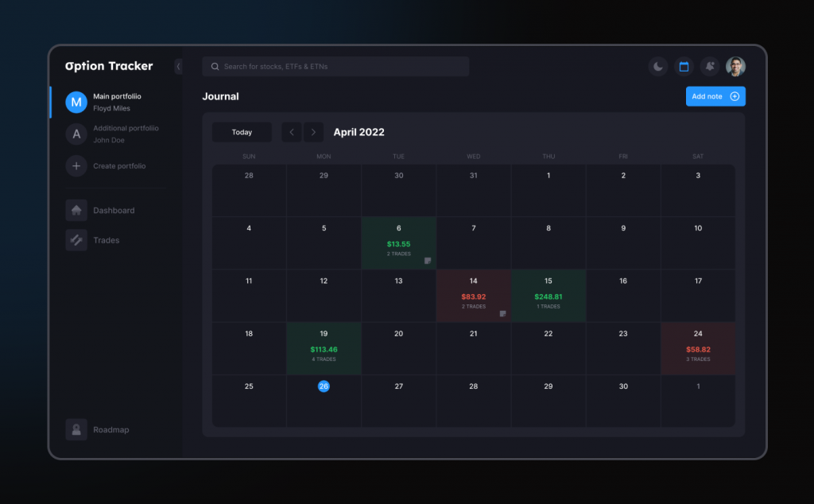Viewport: 814px width, 504px height.
Task: Click the Roadmap icon
Action: 76,429
